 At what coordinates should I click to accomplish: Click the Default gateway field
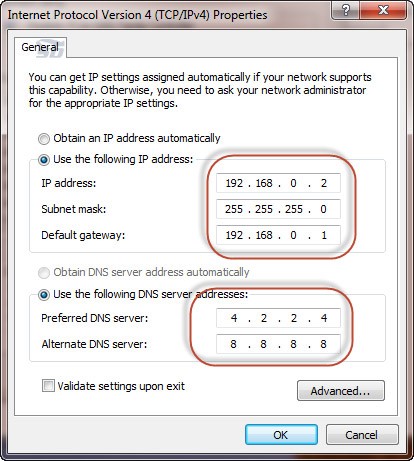point(278,235)
